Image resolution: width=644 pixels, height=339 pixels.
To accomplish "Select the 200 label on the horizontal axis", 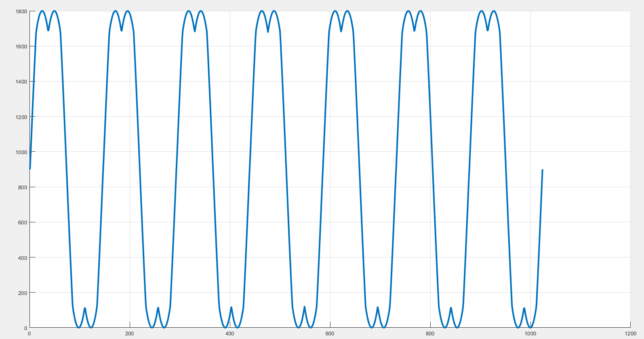I will 129,333.
